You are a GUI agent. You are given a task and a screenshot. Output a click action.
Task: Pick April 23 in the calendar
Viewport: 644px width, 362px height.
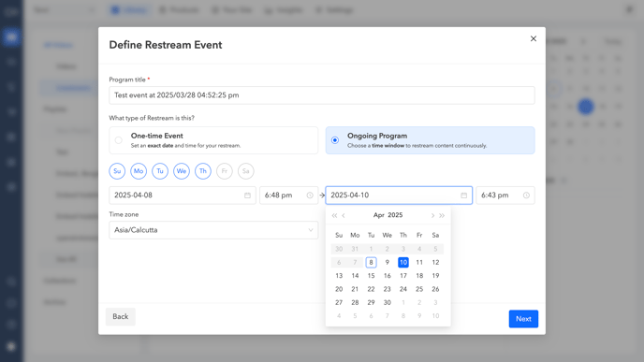[x=387, y=289]
